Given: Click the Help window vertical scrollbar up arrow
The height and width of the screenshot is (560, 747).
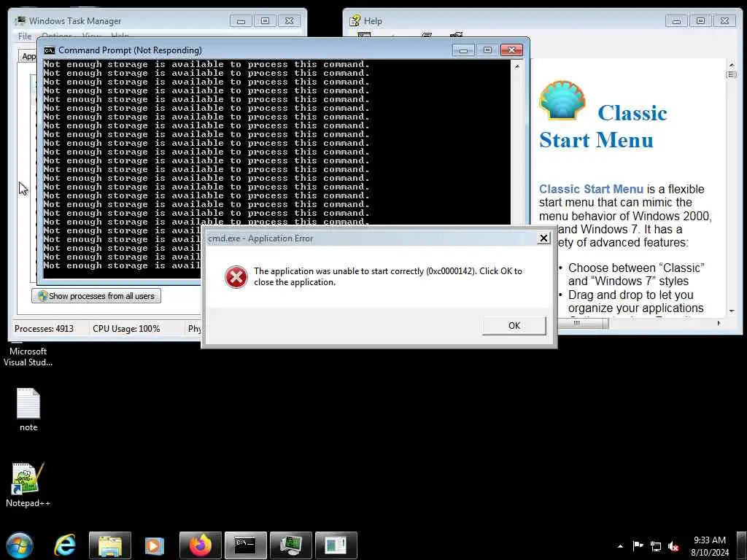Looking at the screenshot, I should coord(731,64).
